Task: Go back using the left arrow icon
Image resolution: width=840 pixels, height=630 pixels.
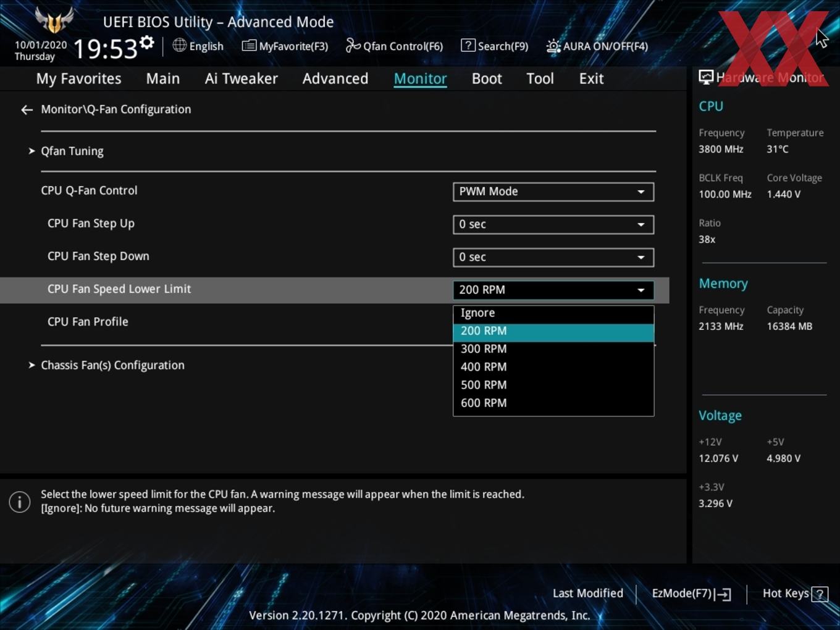Action: (27, 110)
